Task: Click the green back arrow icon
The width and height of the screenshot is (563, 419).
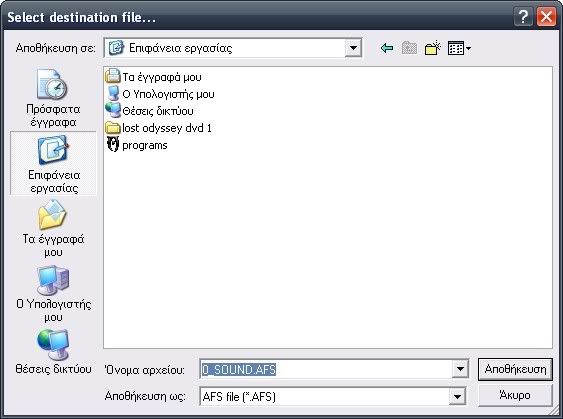Action: tap(387, 48)
